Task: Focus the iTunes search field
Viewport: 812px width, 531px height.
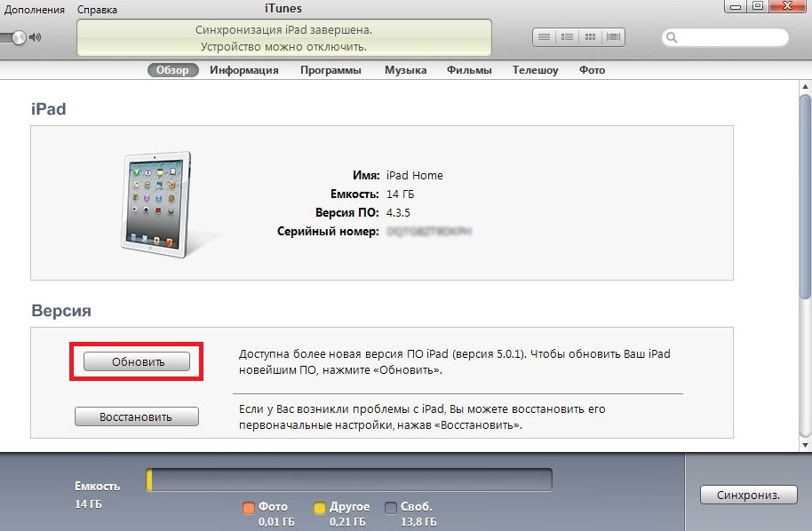Action: 725,37
